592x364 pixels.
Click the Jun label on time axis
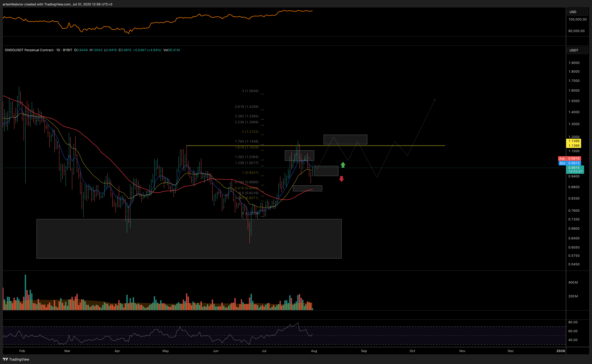coord(216,351)
